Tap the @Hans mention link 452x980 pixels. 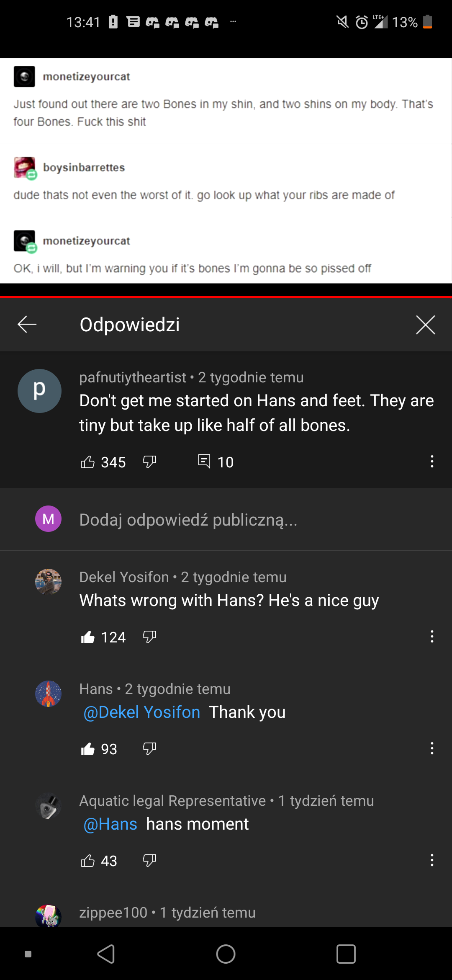coord(110,823)
